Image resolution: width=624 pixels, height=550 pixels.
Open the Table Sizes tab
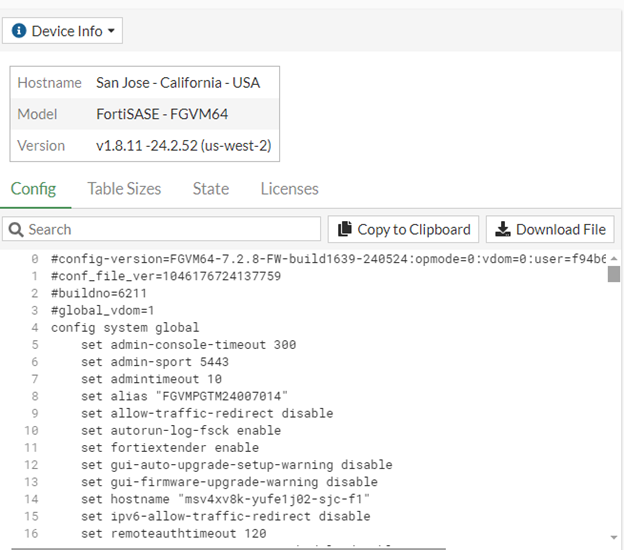click(124, 188)
